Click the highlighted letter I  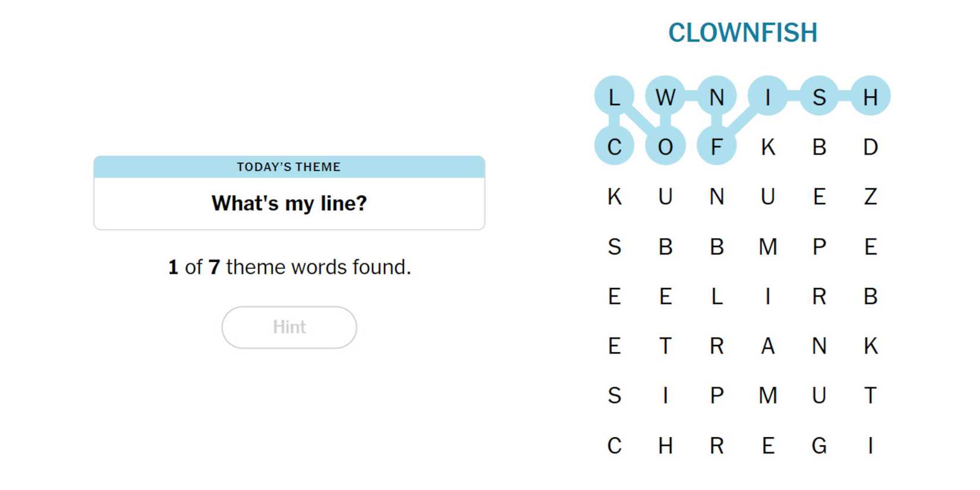(768, 96)
